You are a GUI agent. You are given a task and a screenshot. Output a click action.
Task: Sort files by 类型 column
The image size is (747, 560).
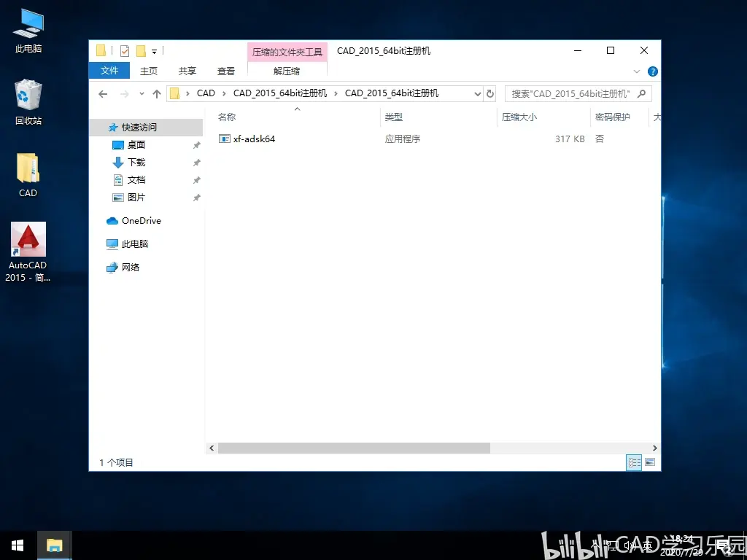pos(393,117)
